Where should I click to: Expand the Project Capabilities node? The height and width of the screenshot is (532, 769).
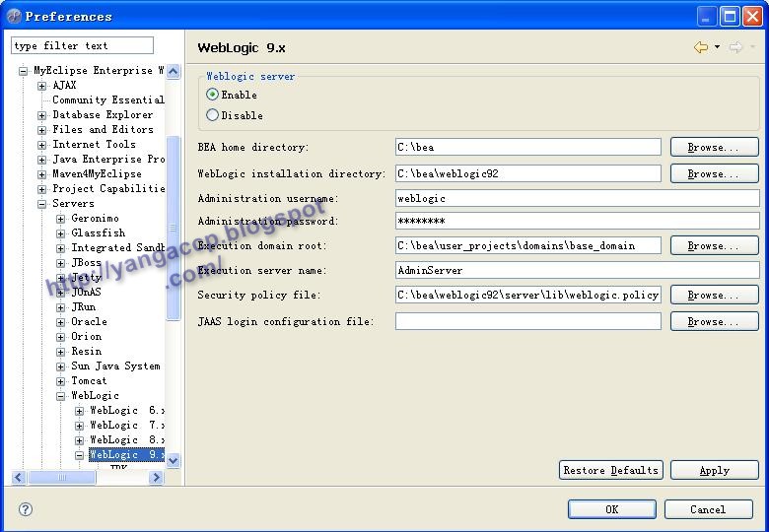pos(41,189)
